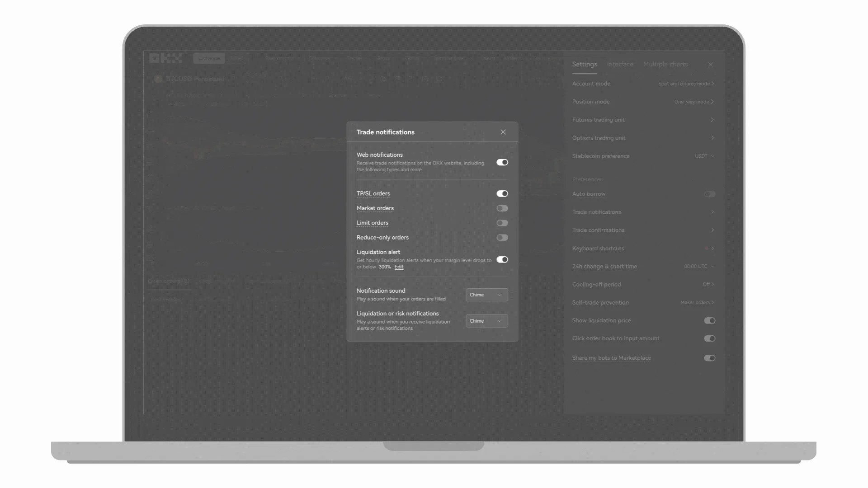Open Trade confirmations settings

tap(643, 230)
